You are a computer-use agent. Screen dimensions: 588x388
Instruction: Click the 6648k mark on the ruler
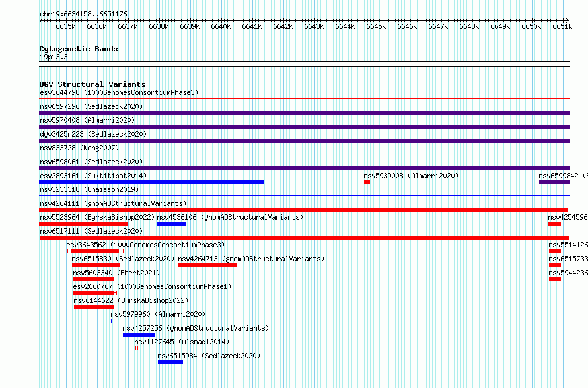pyautogui.click(x=469, y=26)
